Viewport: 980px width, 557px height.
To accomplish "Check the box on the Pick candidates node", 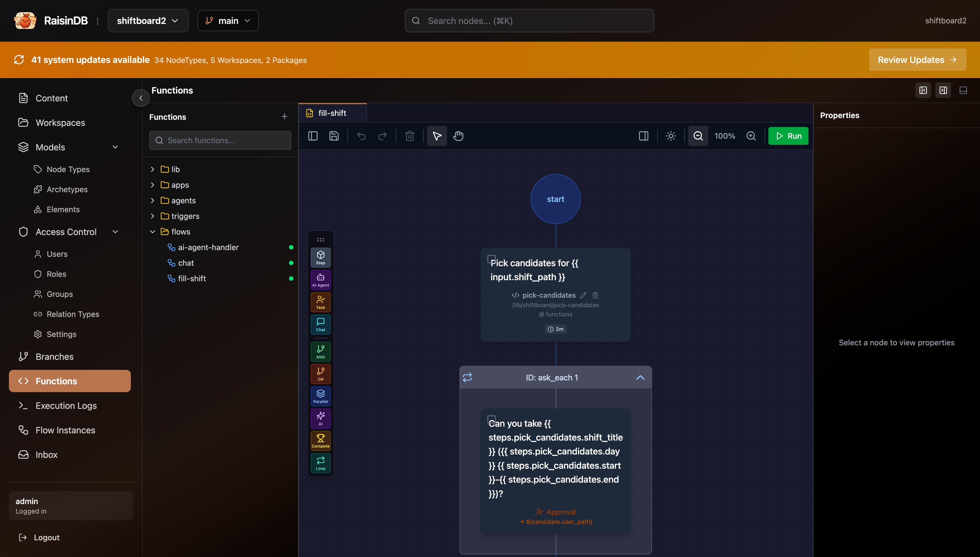I will (x=491, y=259).
